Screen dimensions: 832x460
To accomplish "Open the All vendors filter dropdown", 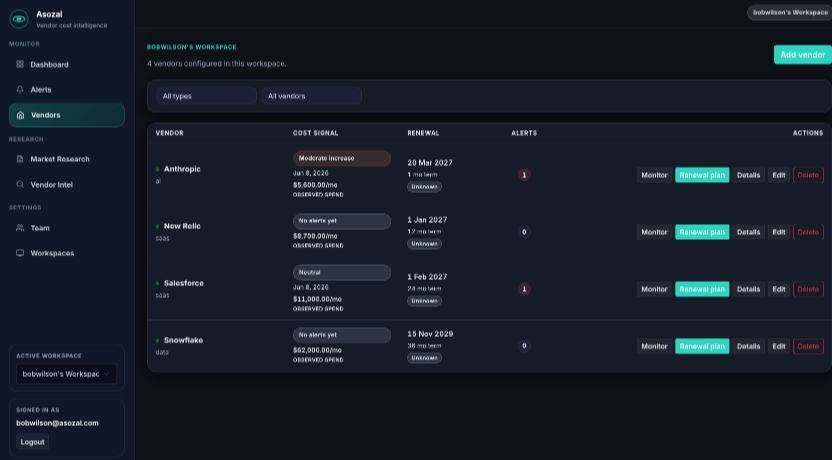I will click(311, 96).
